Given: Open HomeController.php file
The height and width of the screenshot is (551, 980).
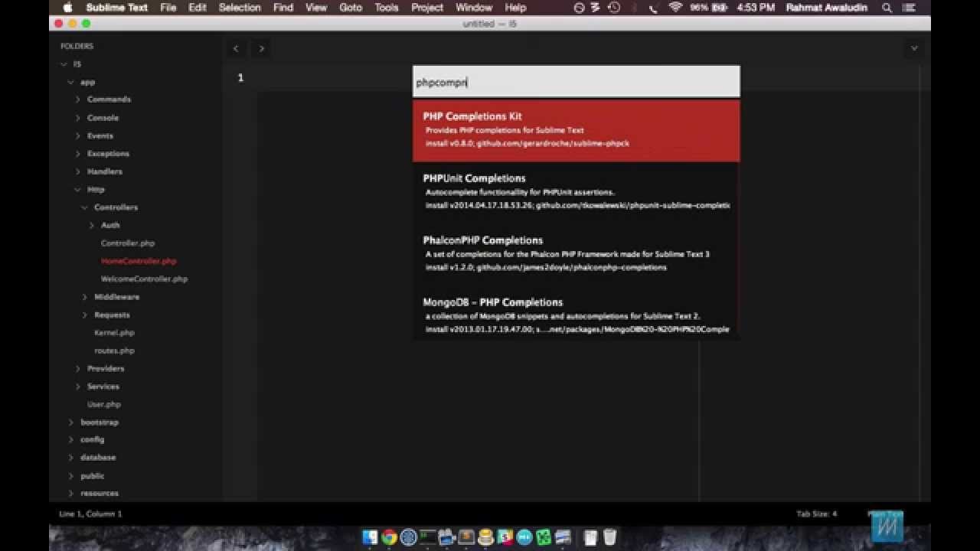Looking at the screenshot, I should 139,261.
